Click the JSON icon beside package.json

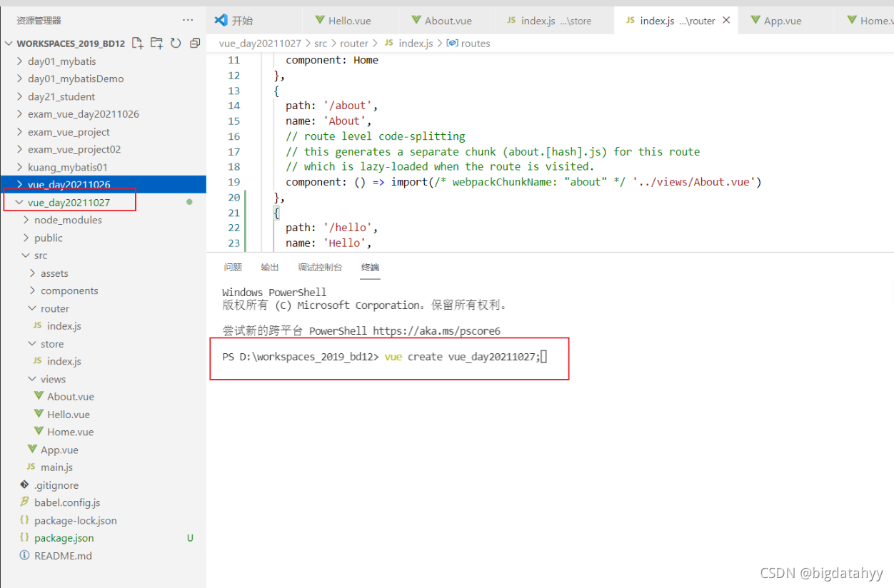(25, 538)
